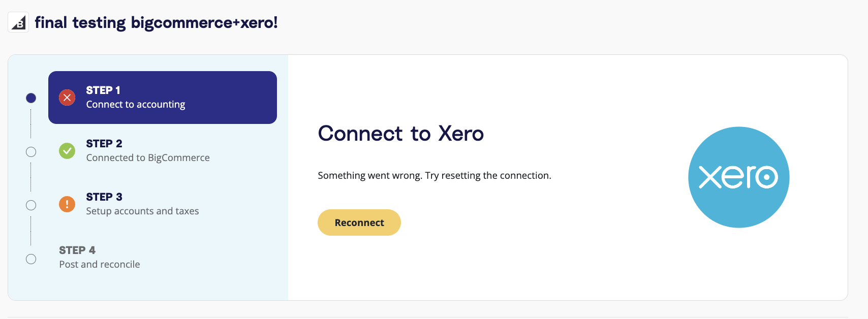868x319 pixels.
Task: Click the BigCommerce logo icon
Action: [18, 22]
